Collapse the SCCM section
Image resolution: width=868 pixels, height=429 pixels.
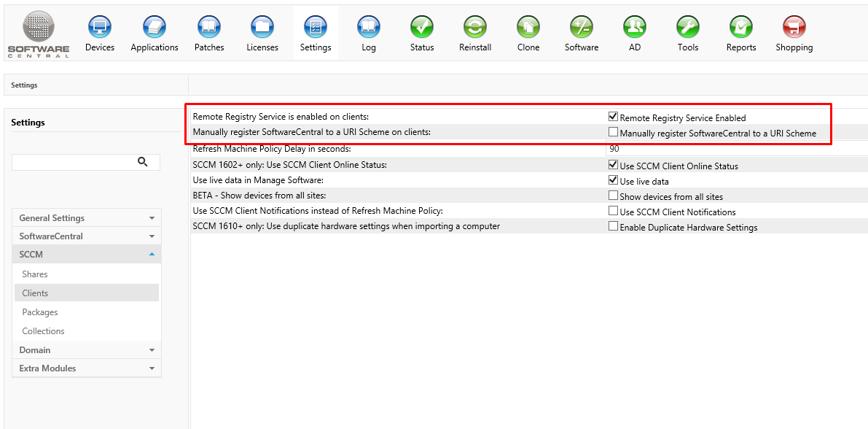point(87,255)
